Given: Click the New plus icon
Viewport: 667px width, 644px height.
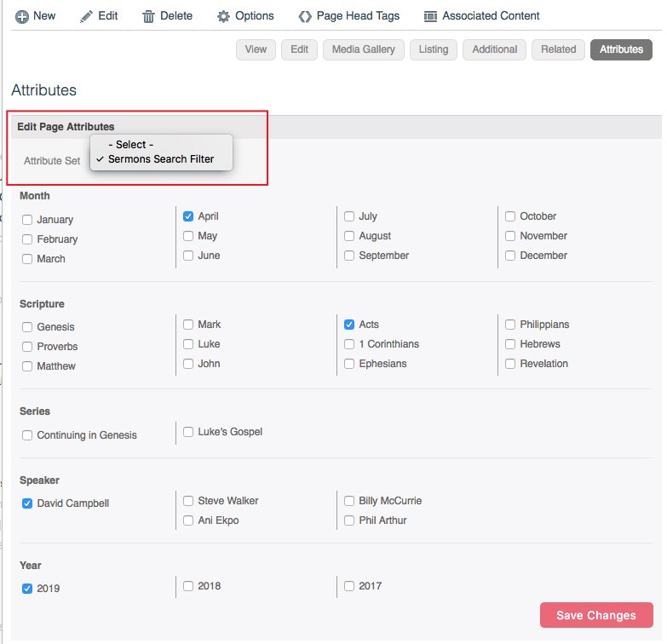Looking at the screenshot, I should tap(21, 16).
